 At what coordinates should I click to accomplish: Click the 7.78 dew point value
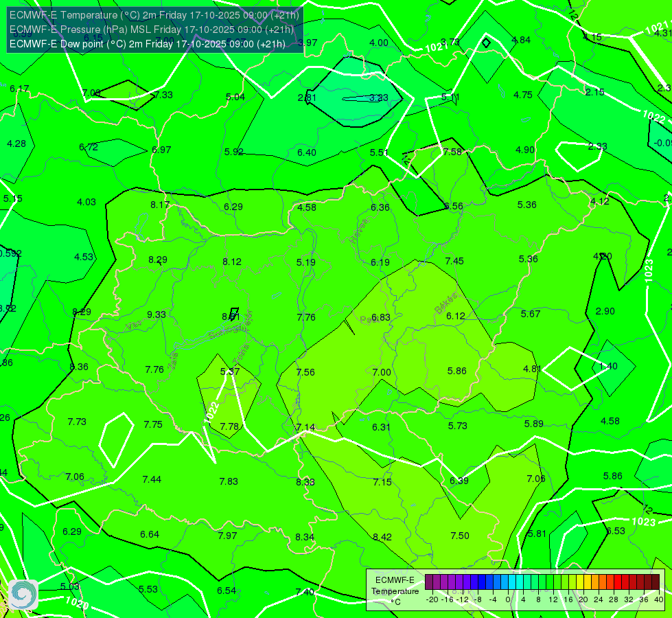point(229,426)
